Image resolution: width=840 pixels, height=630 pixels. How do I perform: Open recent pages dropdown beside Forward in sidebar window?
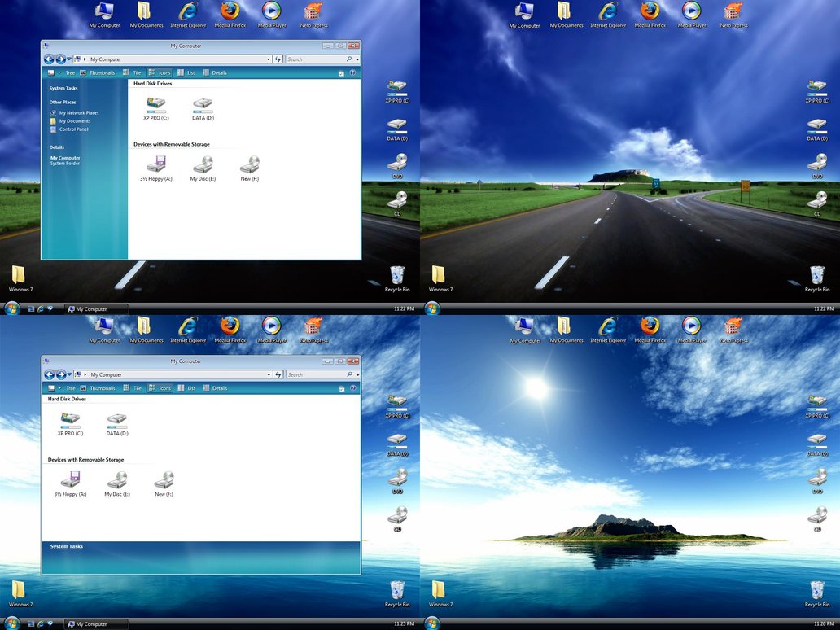[x=69, y=59]
